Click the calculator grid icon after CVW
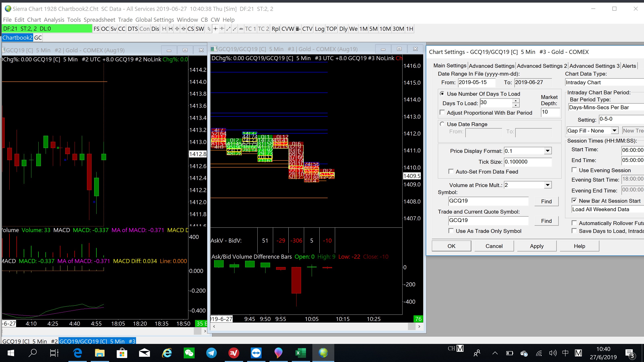644x362 pixels. 298,29
